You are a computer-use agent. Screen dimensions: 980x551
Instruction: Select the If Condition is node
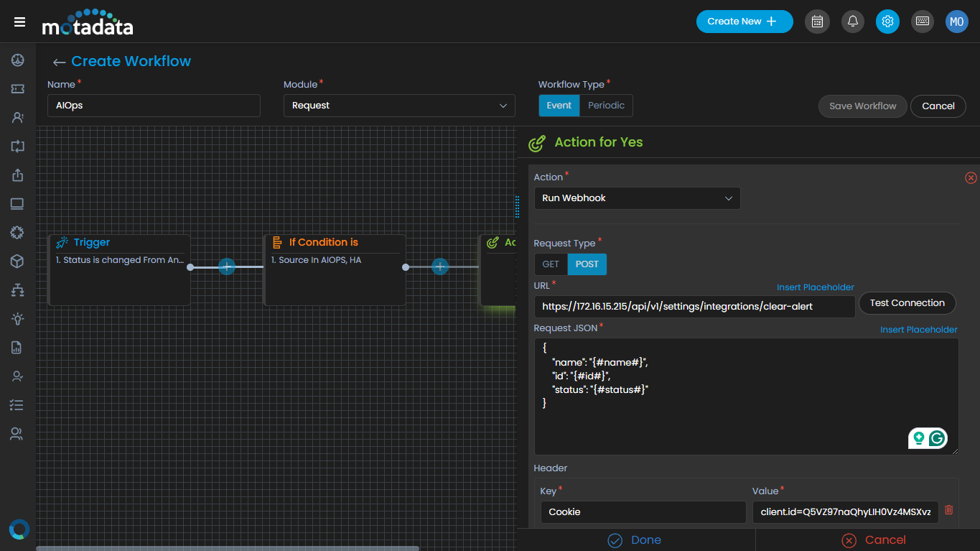[x=335, y=270]
